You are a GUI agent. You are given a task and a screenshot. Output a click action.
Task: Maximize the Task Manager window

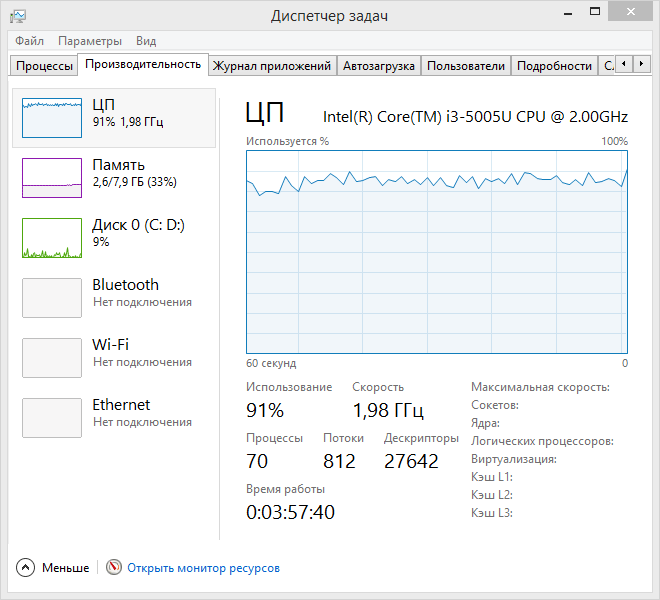(595, 12)
